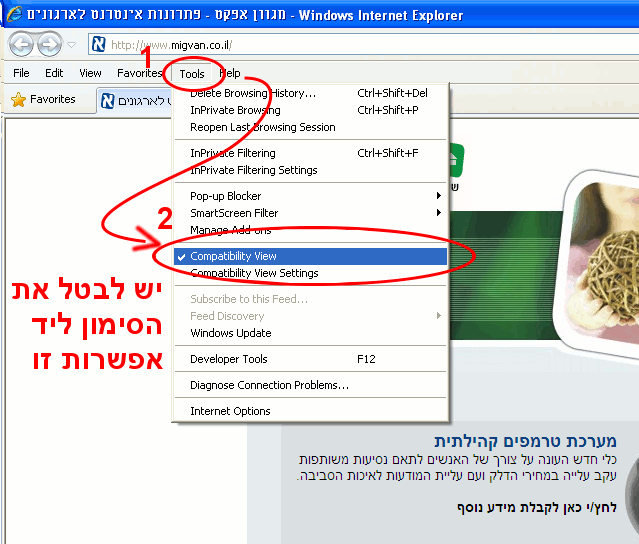Viewport: 639px width, 544px height.
Task: Click the address bar with migvan.co.il URL
Action: click(363, 44)
